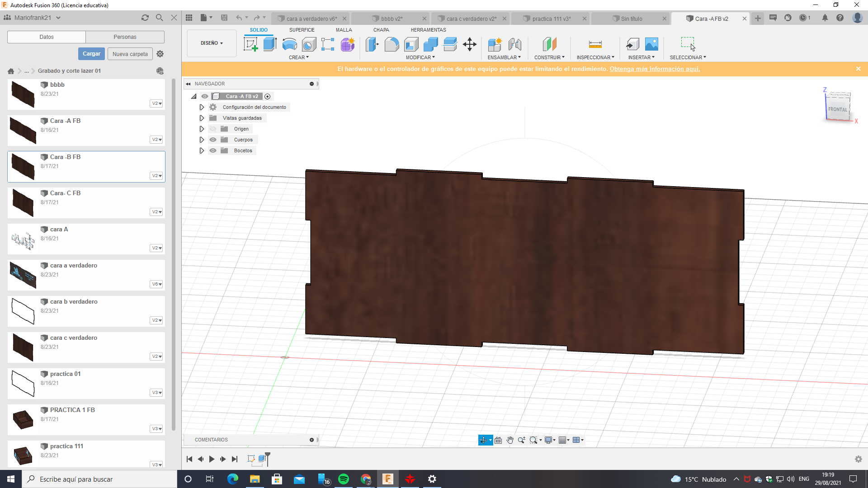
Task: Open the DISEÑO workspace dropdown
Action: click(212, 43)
